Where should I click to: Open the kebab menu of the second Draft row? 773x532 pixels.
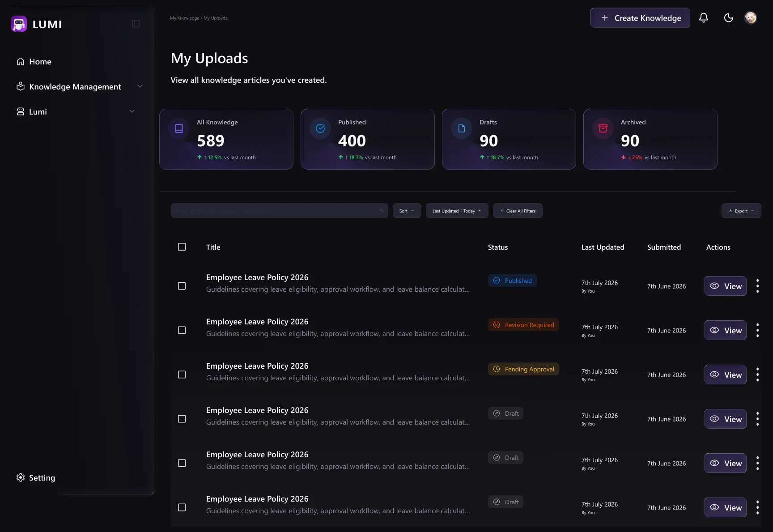tap(757, 463)
